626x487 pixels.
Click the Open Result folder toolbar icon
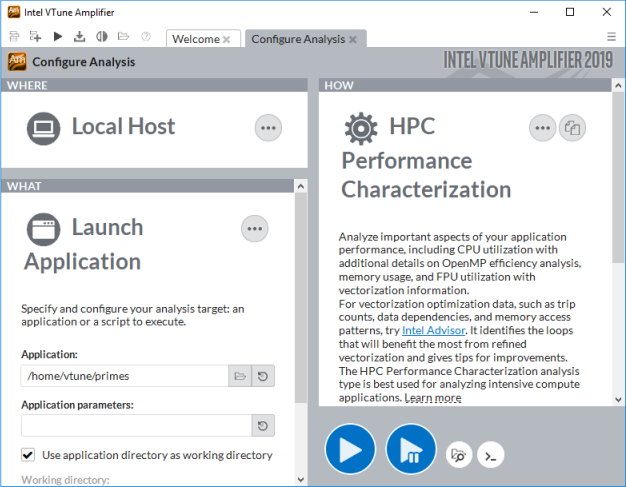click(x=123, y=37)
